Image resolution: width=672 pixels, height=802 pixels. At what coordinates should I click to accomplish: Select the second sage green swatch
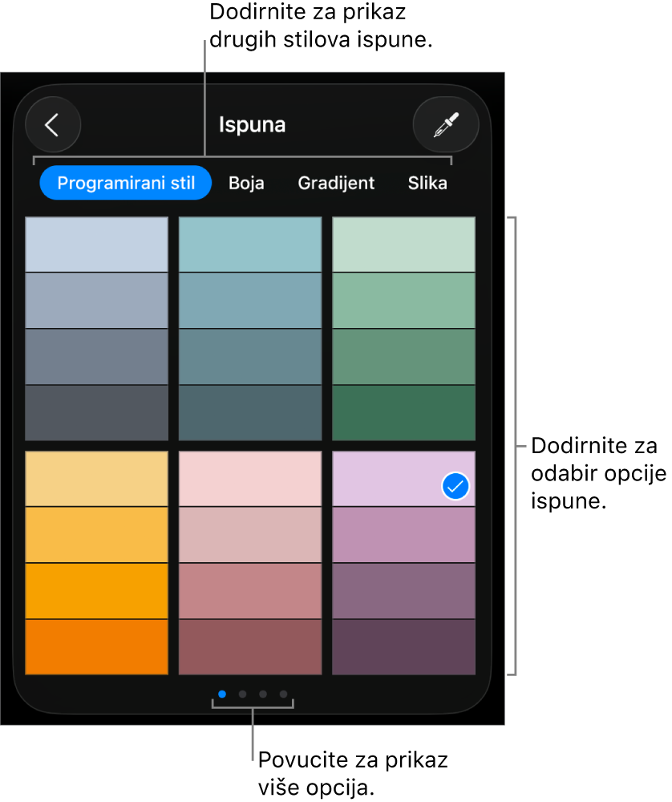(x=403, y=301)
